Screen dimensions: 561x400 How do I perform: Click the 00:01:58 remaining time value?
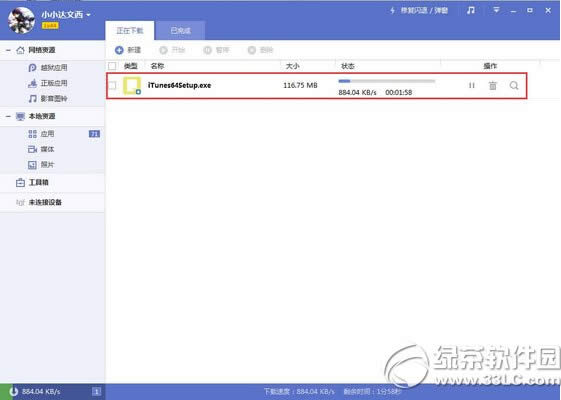pyautogui.click(x=399, y=93)
